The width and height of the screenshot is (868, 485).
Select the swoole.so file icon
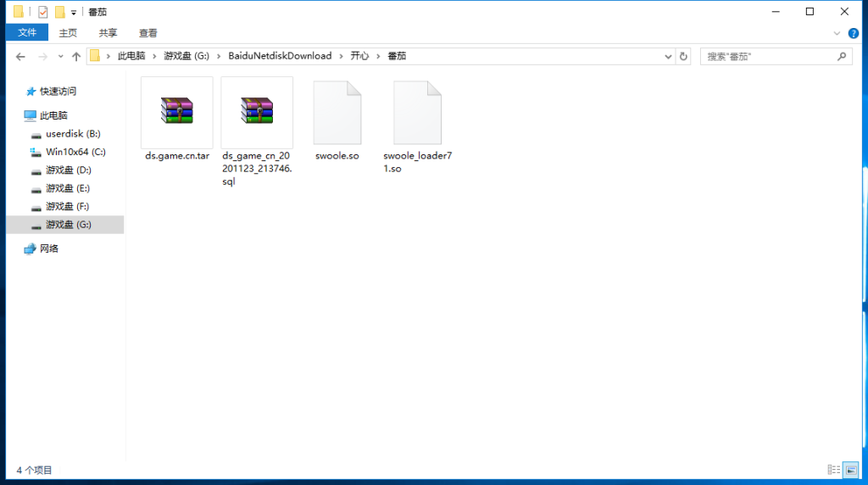[x=337, y=113]
